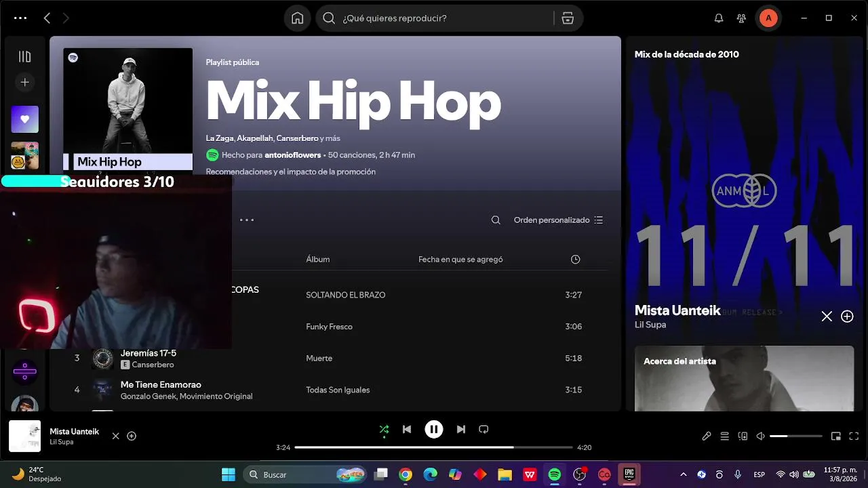Open Google Chrome from taskbar

point(406,474)
